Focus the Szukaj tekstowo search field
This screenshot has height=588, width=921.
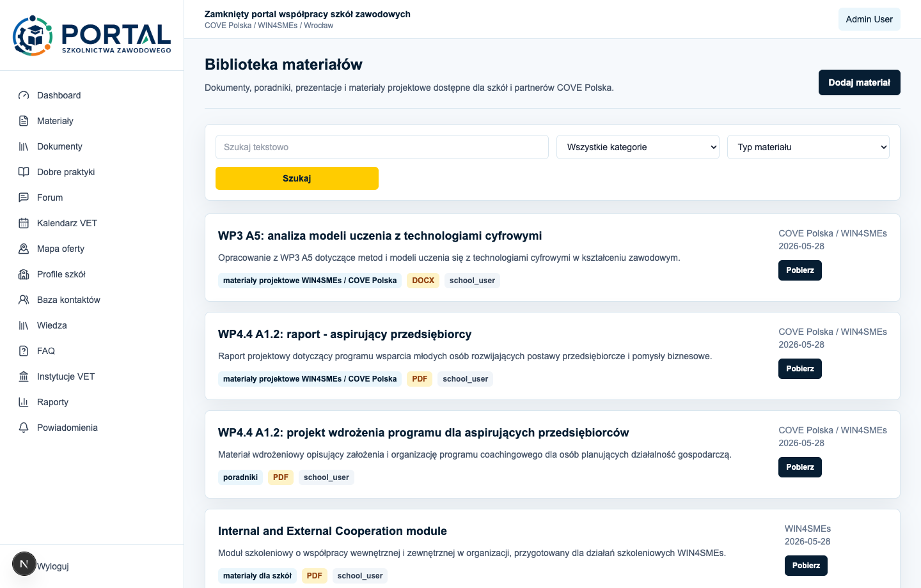(382, 147)
